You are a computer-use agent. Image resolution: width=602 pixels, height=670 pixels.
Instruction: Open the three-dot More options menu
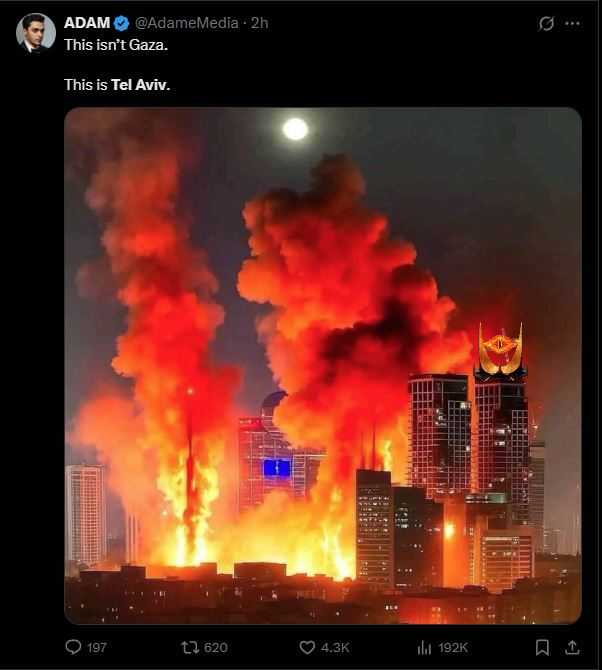tap(572, 24)
